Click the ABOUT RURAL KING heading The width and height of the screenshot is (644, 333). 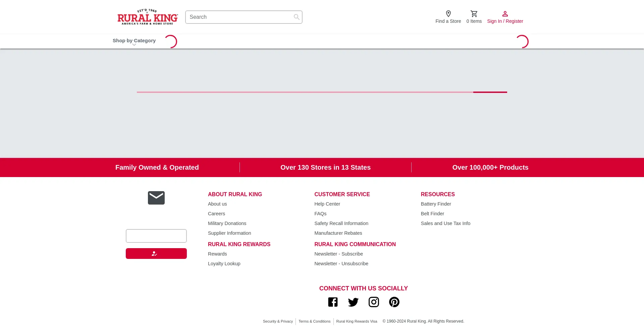[x=235, y=194]
